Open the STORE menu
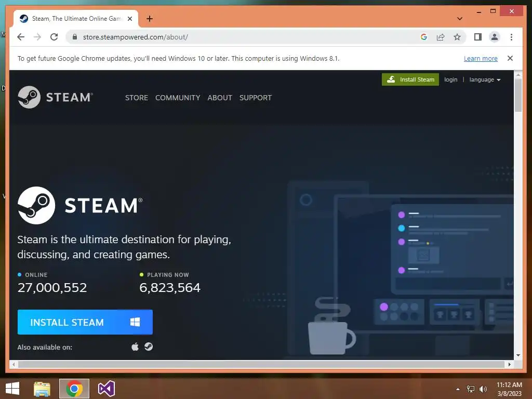The image size is (532, 399). (x=137, y=98)
